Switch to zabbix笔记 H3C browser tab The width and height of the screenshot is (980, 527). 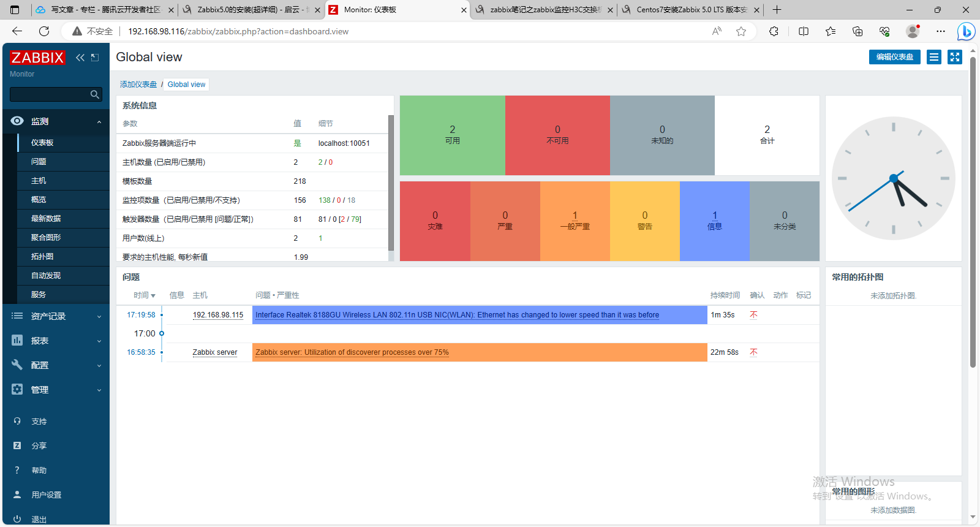(x=544, y=10)
